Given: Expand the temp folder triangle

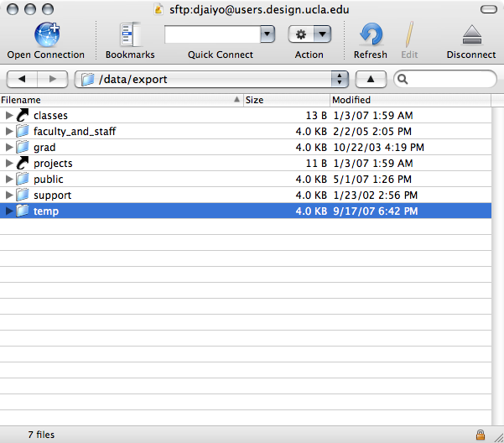Looking at the screenshot, I should click(9, 211).
